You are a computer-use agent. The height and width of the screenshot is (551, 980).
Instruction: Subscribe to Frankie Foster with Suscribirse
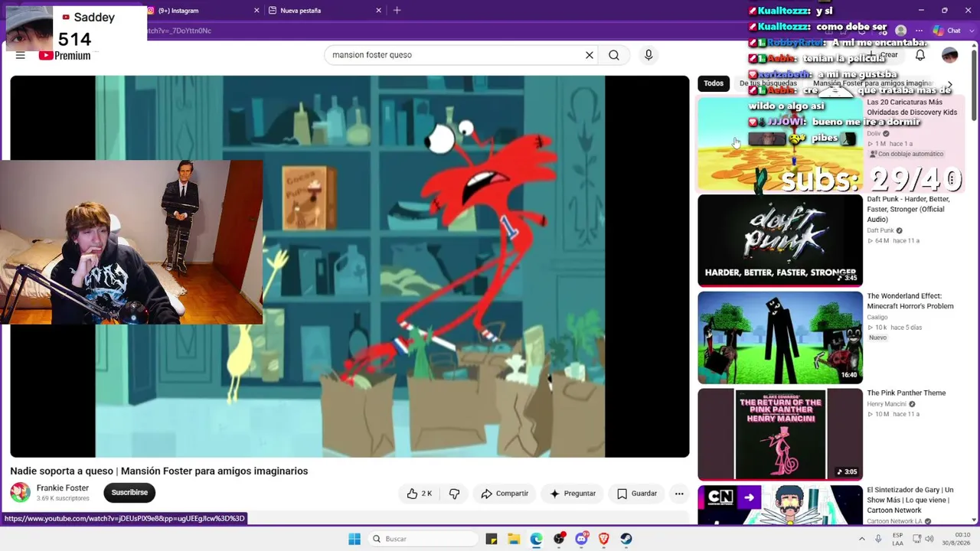point(129,493)
